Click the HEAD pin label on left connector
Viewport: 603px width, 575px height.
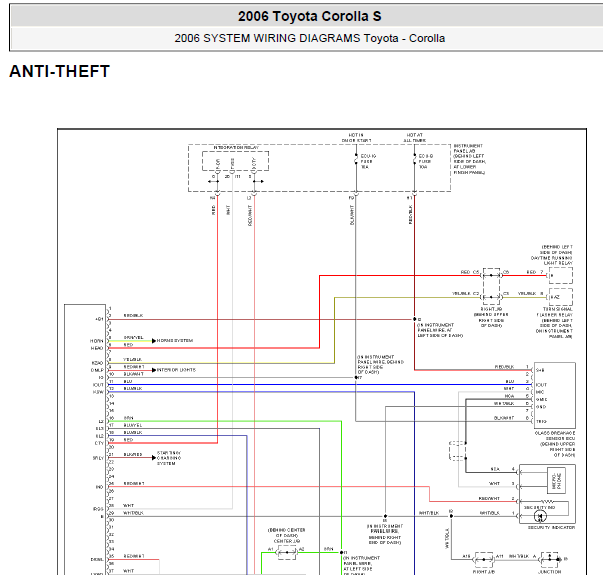click(97, 348)
